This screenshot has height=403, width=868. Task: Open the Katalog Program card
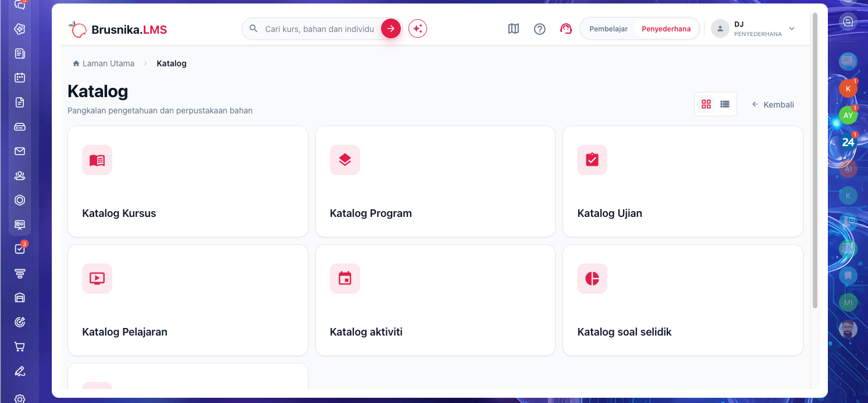435,181
